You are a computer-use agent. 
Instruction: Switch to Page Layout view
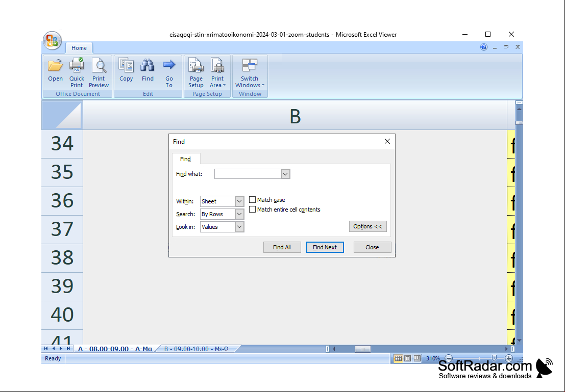coord(407,358)
